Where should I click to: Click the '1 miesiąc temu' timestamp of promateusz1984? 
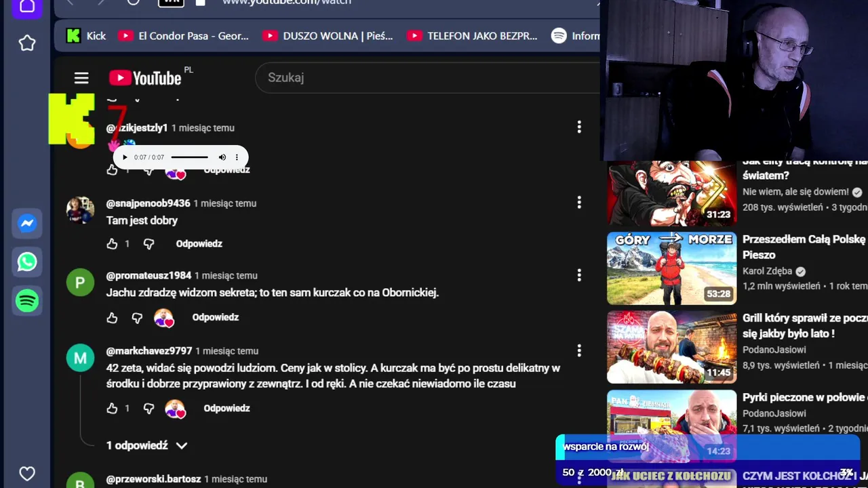coord(226,276)
